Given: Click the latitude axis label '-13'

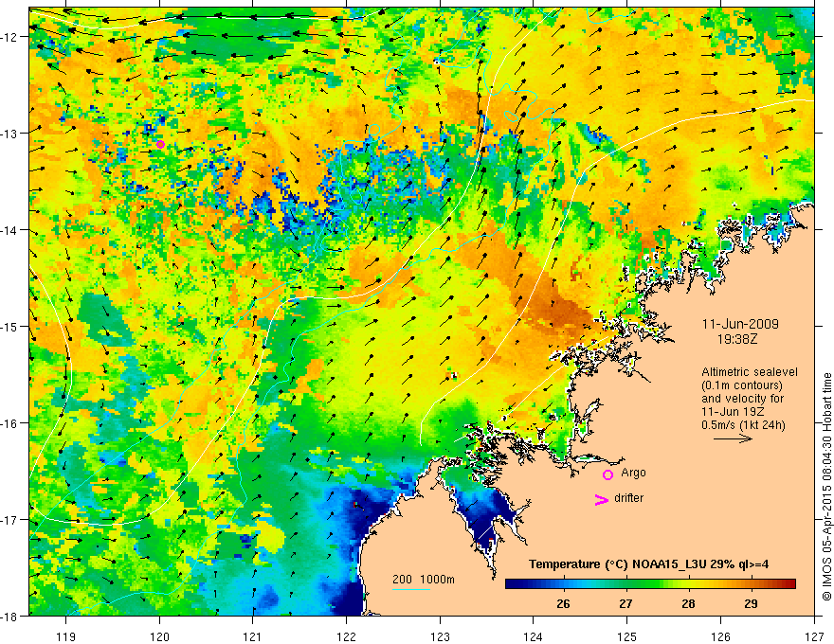Looking at the screenshot, I should (11, 134).
